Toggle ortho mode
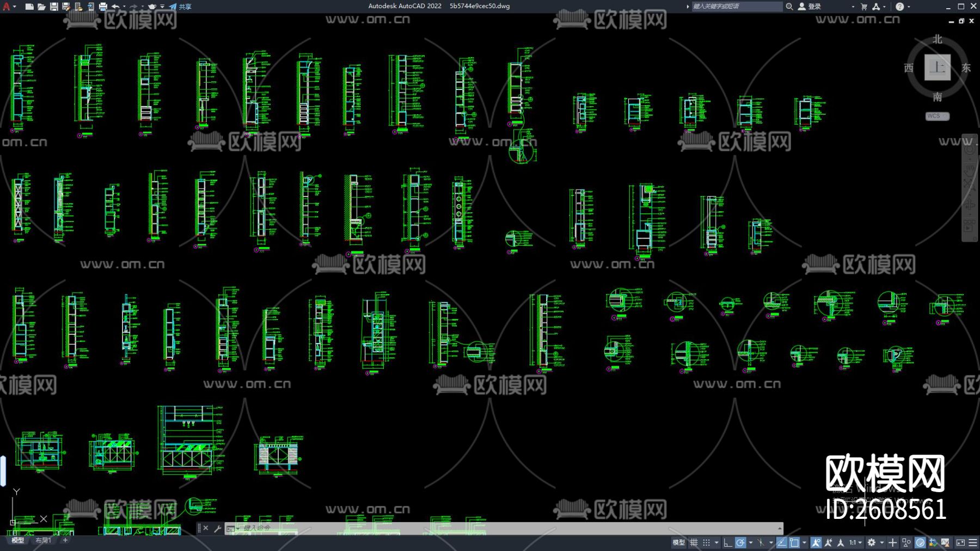The image size is (980, 551). click(727, 543)
